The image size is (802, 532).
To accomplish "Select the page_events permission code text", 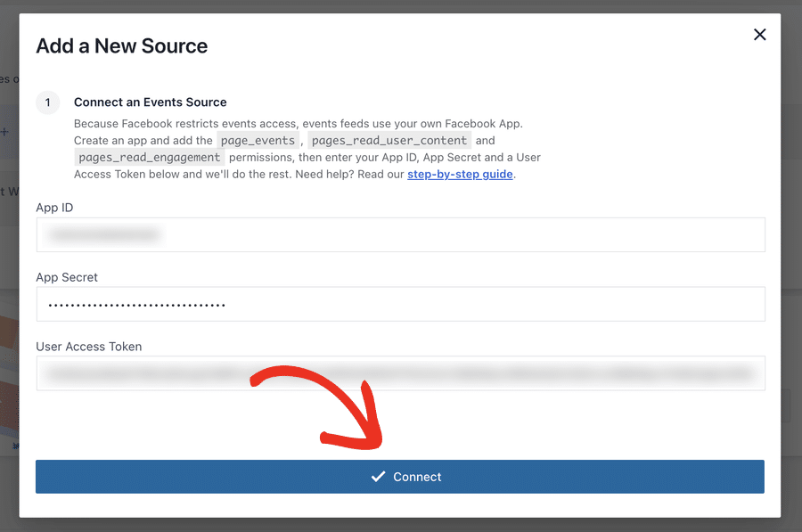I will [x=258, y=140].
